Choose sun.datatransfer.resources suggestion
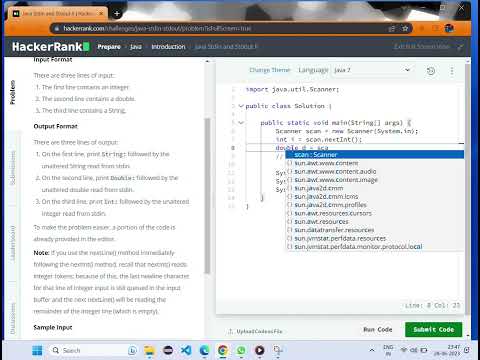 [x=375, y=230]
